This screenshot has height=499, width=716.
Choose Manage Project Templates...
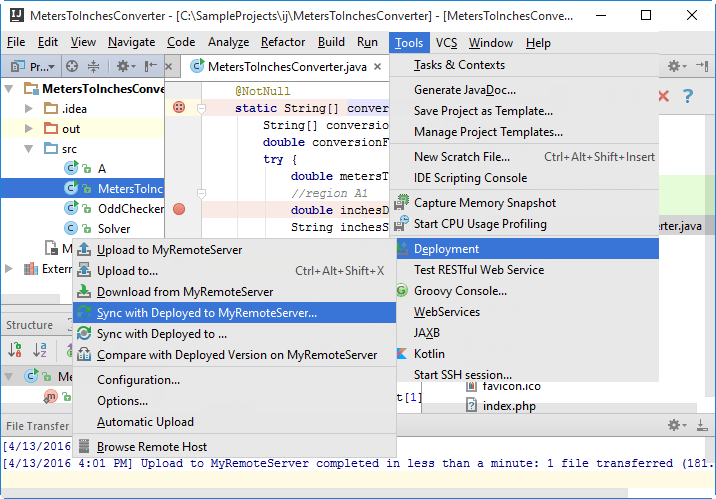pyautogui.click(x=524, y=132)
